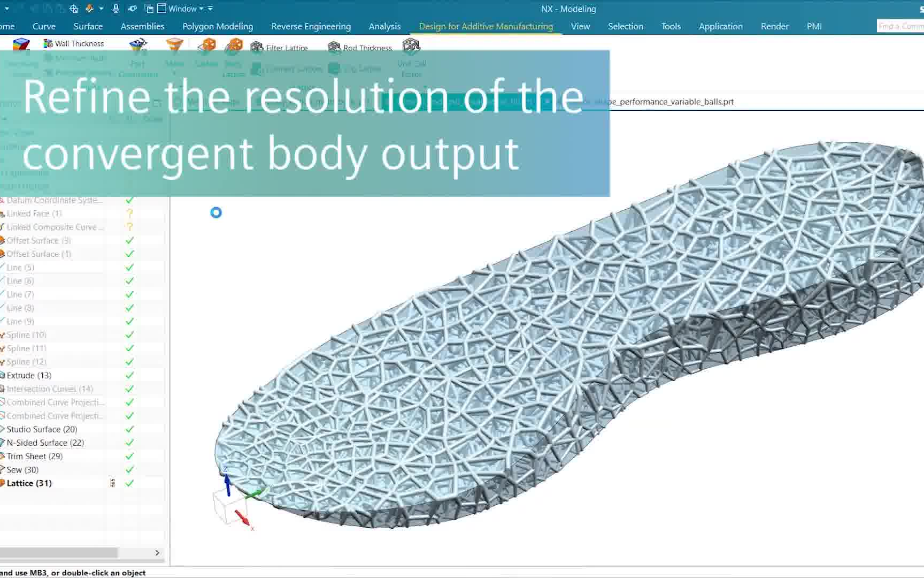Select Lattice (31) in the Part Navigator
This screenshot has height=578, width=924.
(x=29, y=483)
